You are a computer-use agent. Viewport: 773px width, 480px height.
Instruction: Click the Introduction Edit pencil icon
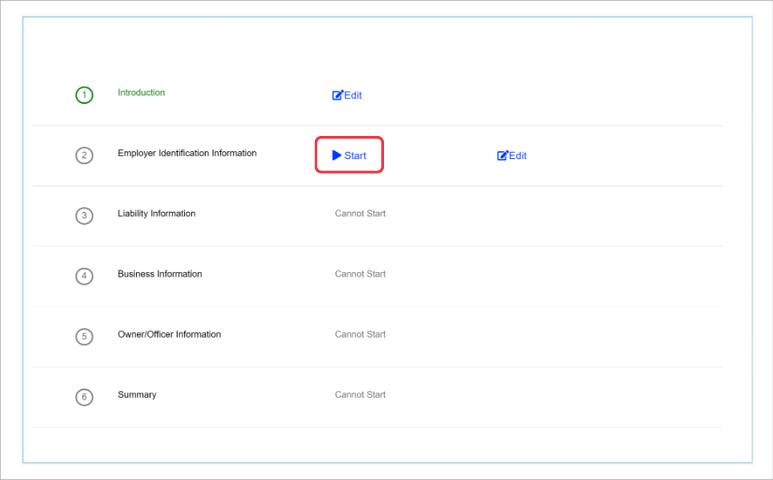click(338, 96)
